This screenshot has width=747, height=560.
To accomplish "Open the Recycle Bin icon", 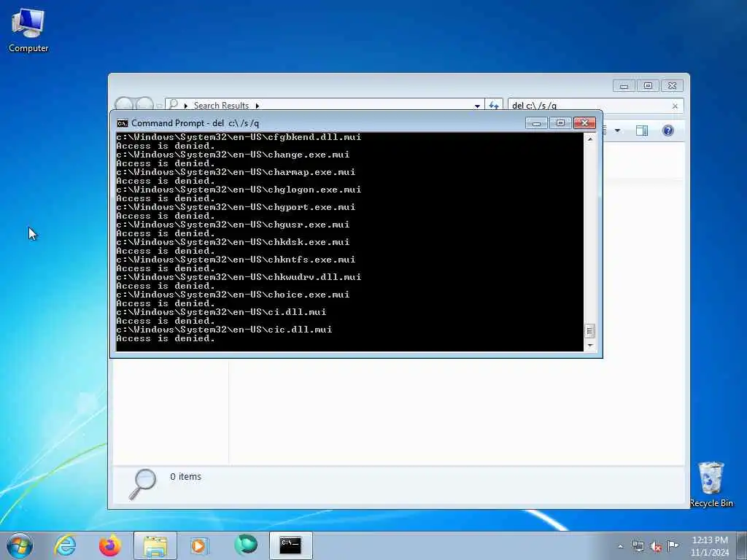I will (x=711, y=484).
